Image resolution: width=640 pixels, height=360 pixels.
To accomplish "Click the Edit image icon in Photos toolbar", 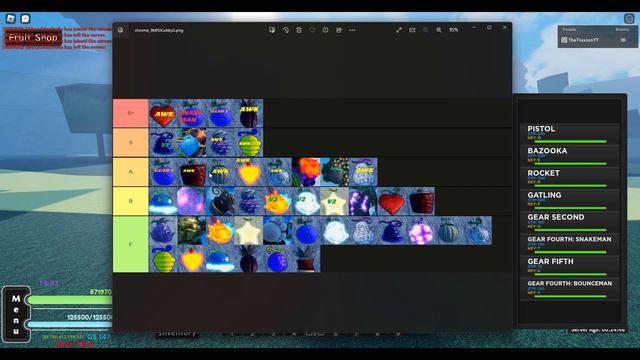I will pos(272,30).
